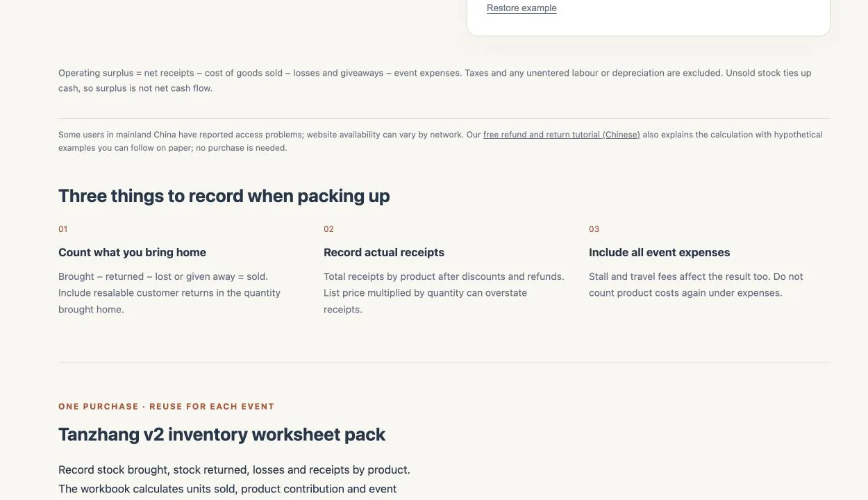Click the paragraph starting Total receipts by product
The width and height of the screenshot is (868, 500).
tap(444, 293)
